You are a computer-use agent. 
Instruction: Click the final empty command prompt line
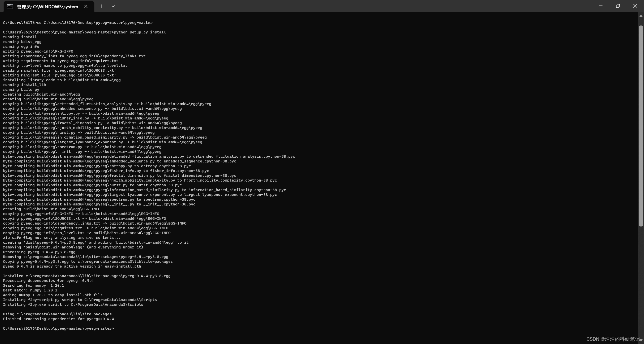(x=58, y=328)
